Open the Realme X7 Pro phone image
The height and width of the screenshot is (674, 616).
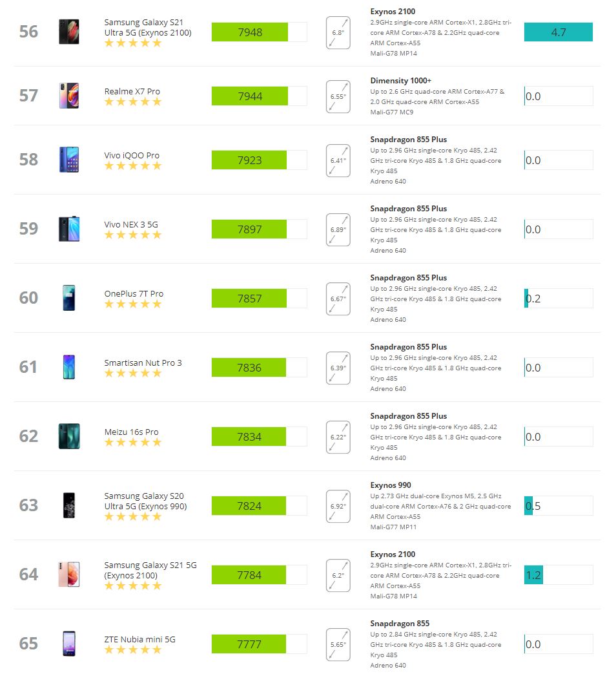(68, 96)
